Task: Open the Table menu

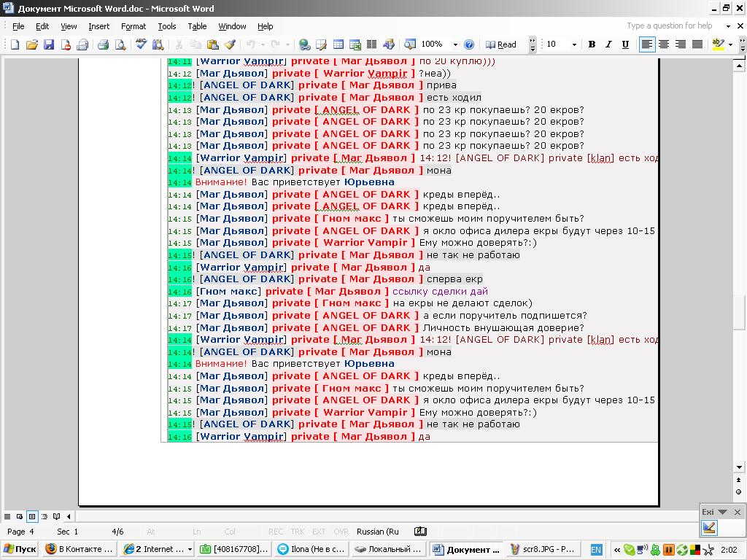Action: point(197,26)
